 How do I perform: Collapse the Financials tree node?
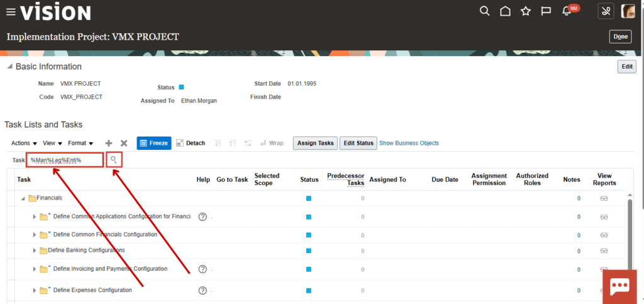click(23, 198)
